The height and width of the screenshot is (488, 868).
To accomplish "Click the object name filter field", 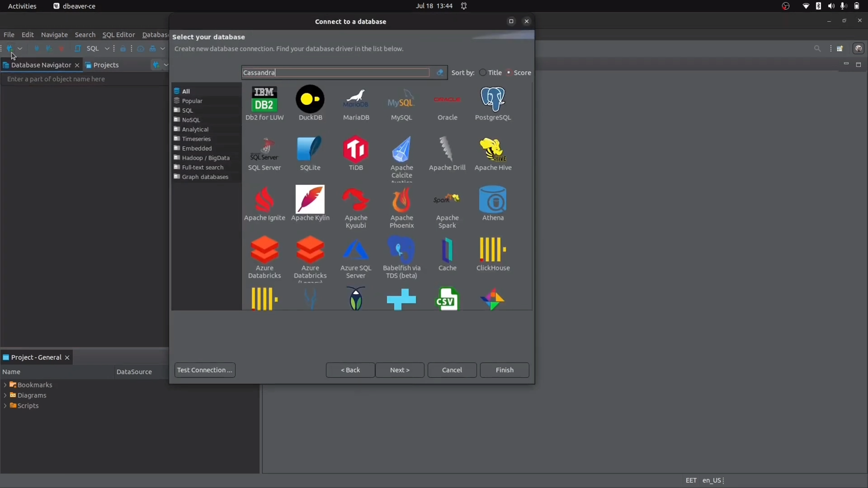I will tap(84, 79).
